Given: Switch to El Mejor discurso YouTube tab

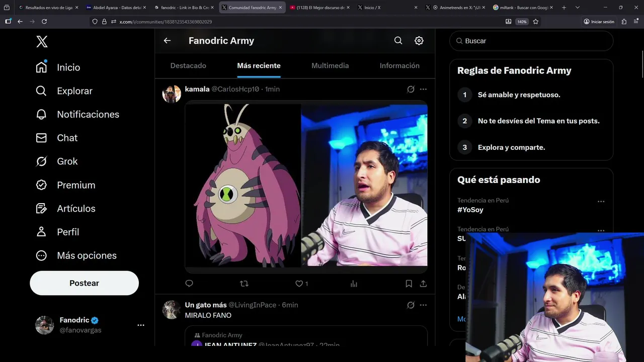Looking at the screenshot, I should click(x=318, y=8).
